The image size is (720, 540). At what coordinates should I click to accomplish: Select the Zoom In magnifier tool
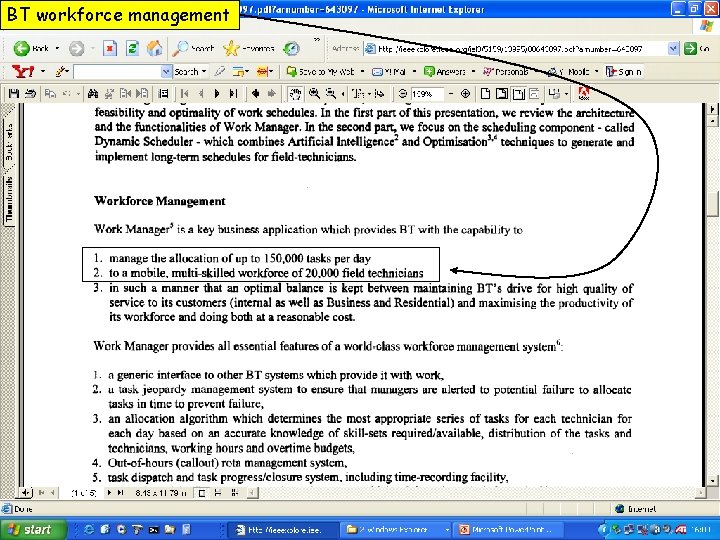[314, 94]
